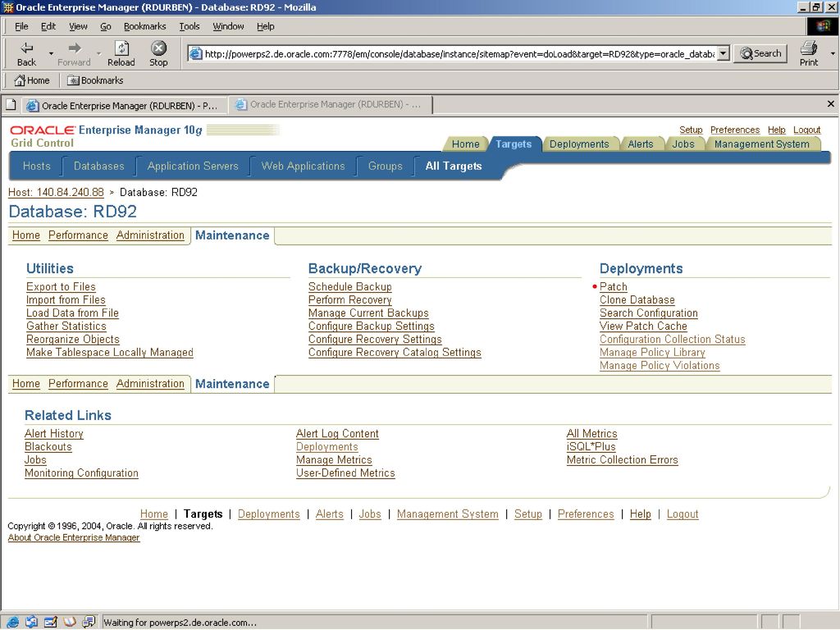Viewport: 840px width, 630px height.
Task: Click the Host: 140.84.240.88 breadcrumb link
Action: pos(56,192)
